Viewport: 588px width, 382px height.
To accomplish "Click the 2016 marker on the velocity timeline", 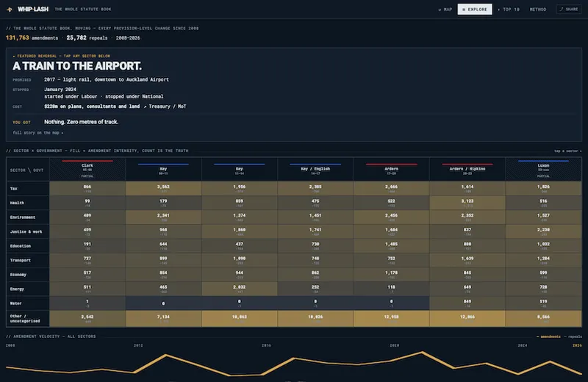I will (266, 345).
